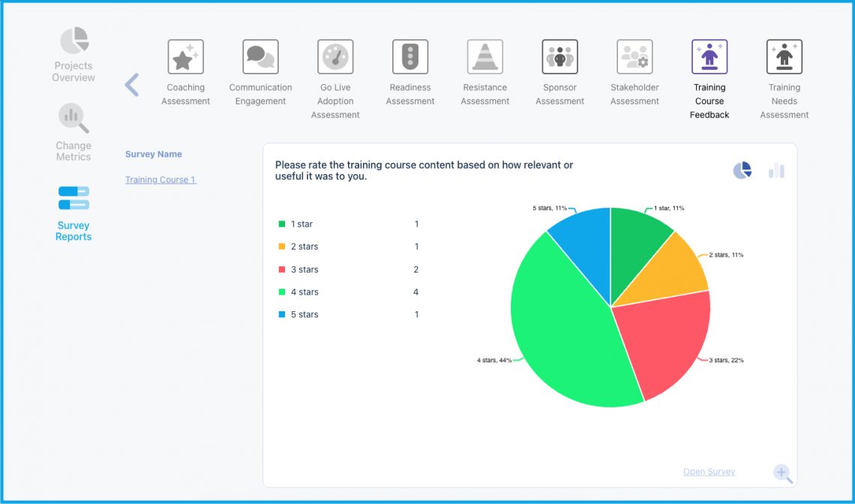Switch the chart to pie view
This screenshot has width=855, height=504.
click(742, 170)
